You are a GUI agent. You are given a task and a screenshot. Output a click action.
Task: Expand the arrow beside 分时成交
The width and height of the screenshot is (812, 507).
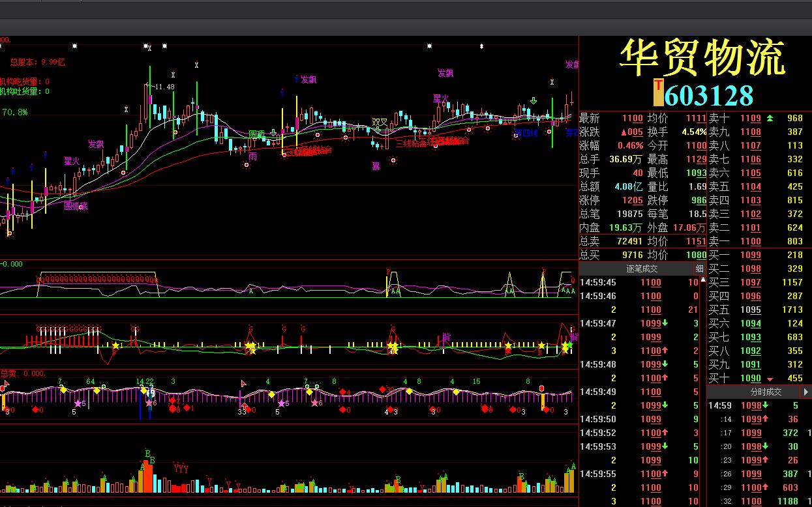tap(806, 392)
